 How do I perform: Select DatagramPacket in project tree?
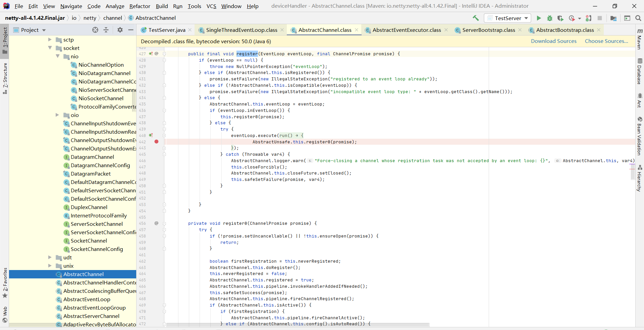tap(91, 174)
